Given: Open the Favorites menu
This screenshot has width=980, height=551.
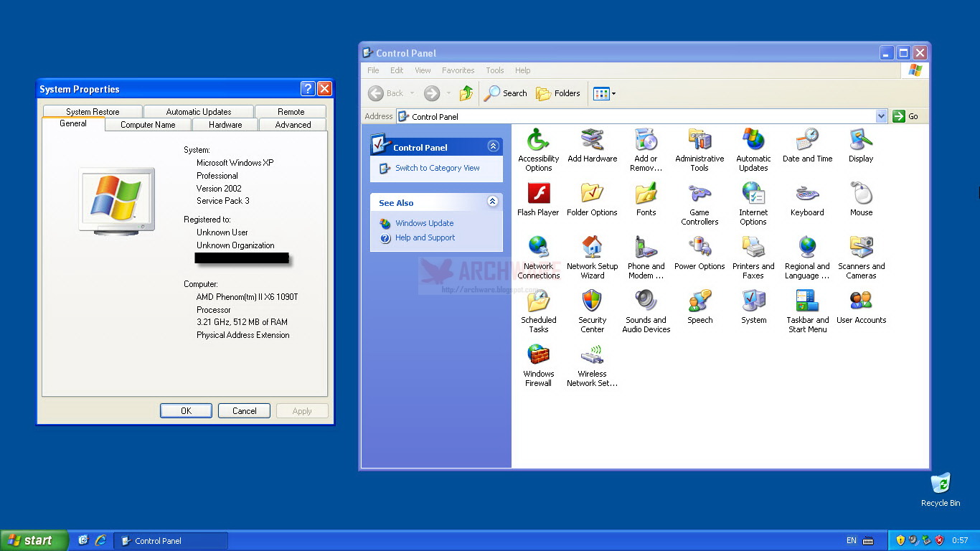Looking at the screenshot, I should [458, 70].
